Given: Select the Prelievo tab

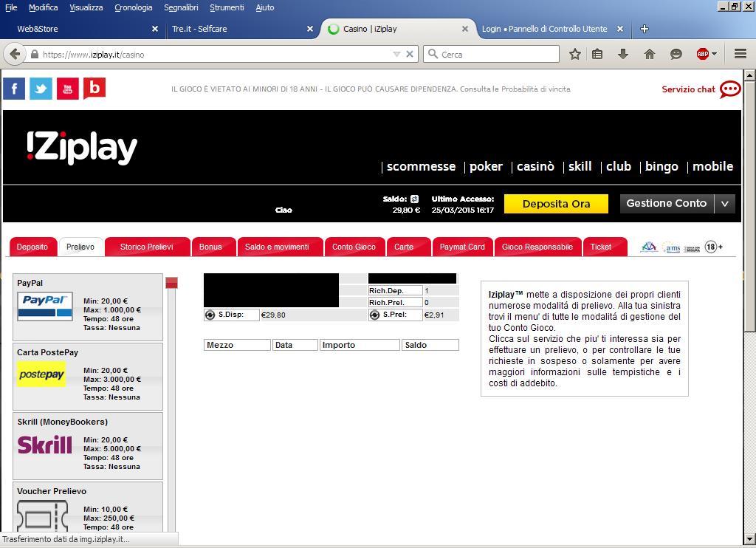Looking at the screenshot, I should coord(80,247).
